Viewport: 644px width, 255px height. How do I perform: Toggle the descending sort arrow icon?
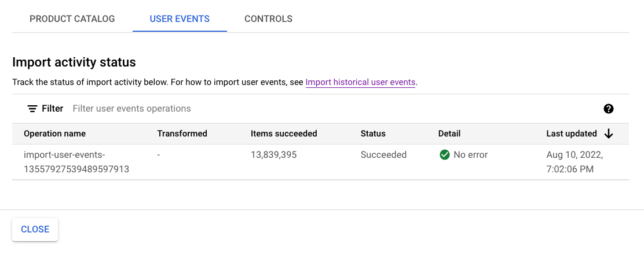pos(609,134)
